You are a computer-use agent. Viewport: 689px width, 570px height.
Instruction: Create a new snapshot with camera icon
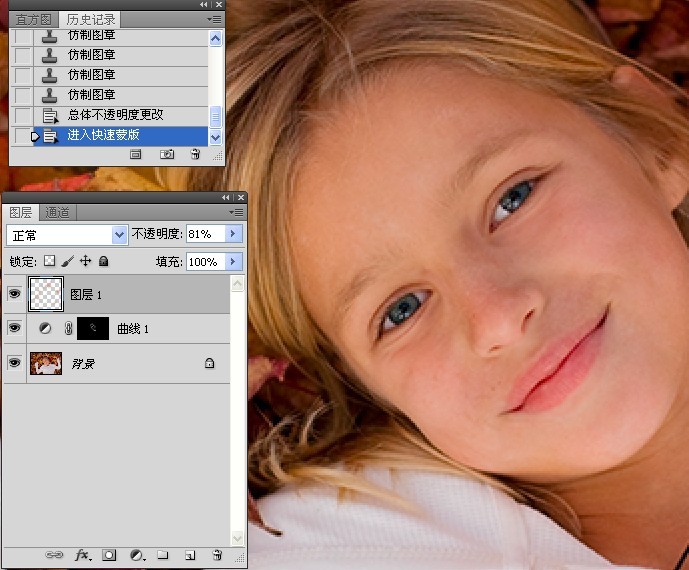pos(167,154)
